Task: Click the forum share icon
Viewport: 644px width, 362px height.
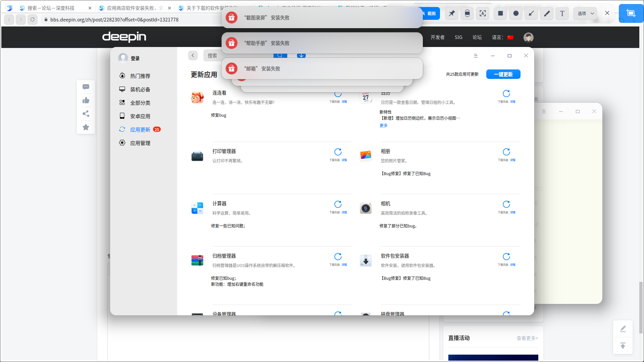Action: click(86, 114)
